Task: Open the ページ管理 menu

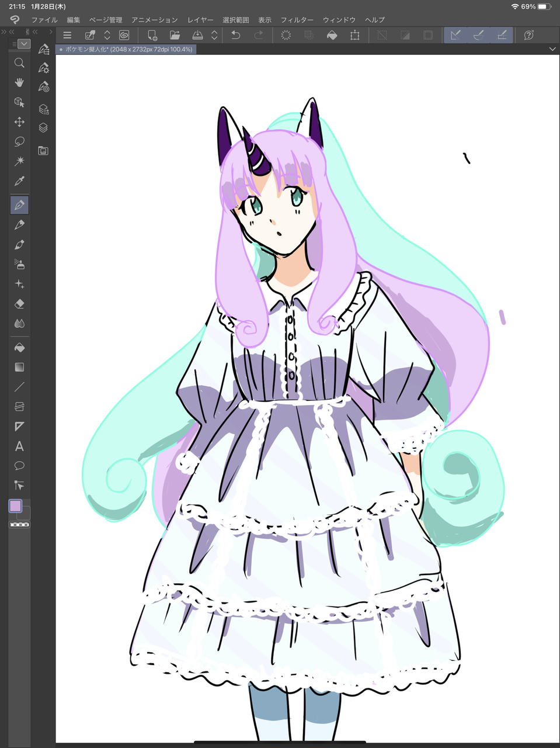Action: [x=106, y=20]
